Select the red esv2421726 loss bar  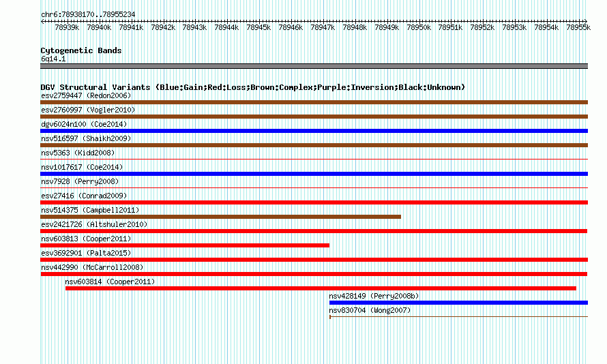point(314,231)
